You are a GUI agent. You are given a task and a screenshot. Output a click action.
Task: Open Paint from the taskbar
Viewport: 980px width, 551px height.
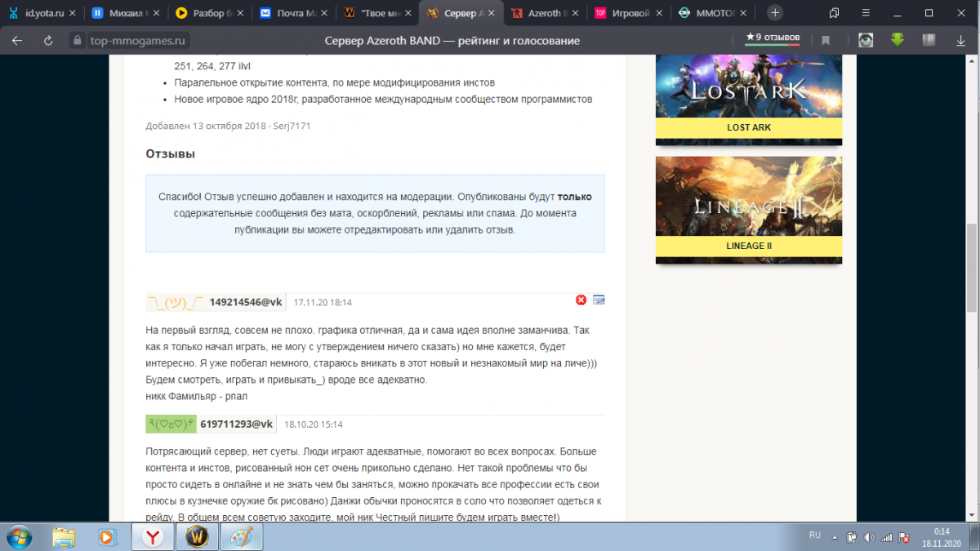(242, 536)
